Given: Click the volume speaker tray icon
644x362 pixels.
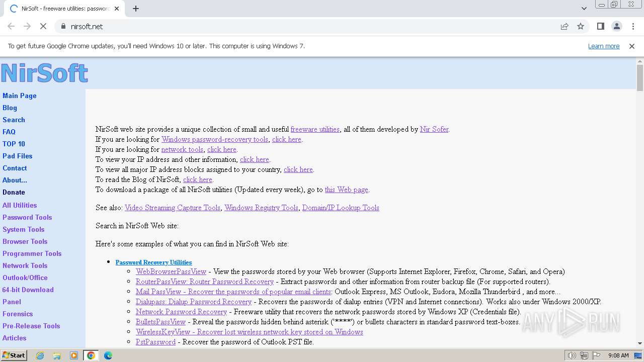Looking at the screenshot, I should tap(572, 355).
